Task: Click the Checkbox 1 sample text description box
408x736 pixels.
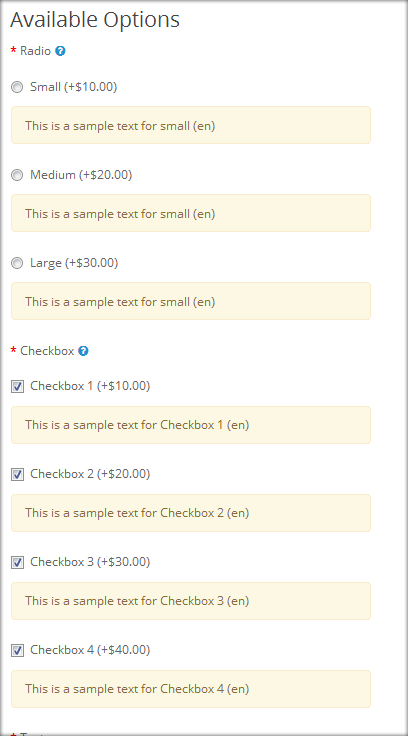Action: 191,425
